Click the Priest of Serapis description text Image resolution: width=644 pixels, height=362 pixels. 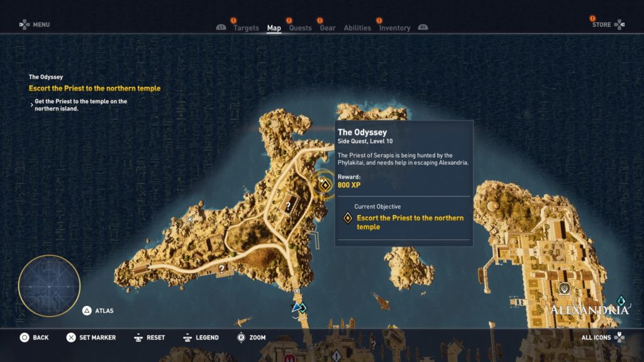(x=403, y=159)
